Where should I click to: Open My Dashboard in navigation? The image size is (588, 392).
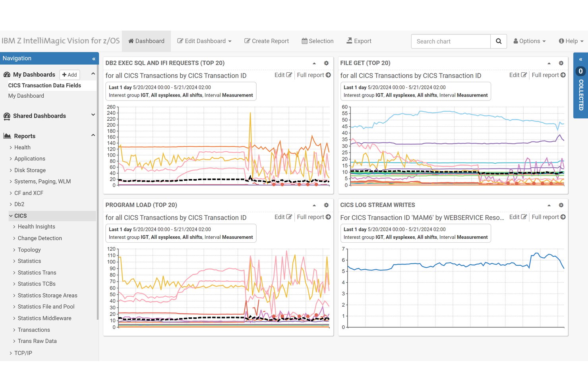26,96
